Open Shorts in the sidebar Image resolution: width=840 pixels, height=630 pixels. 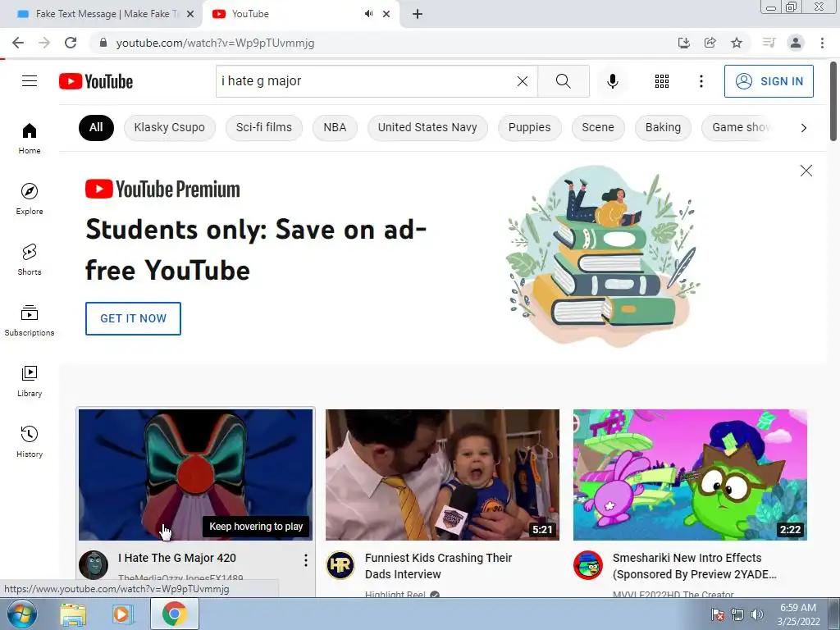click(x=30, y=259)
